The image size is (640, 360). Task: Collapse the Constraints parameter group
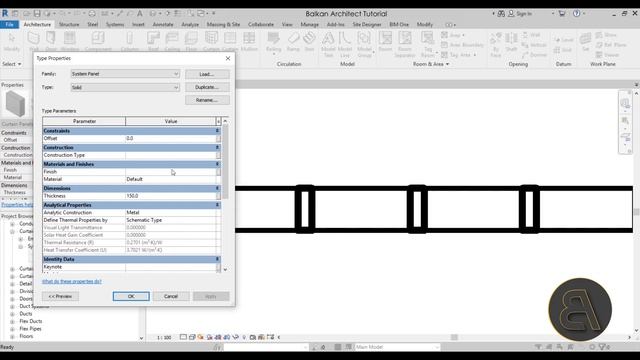pyautogui.click(x=217, y=131)
